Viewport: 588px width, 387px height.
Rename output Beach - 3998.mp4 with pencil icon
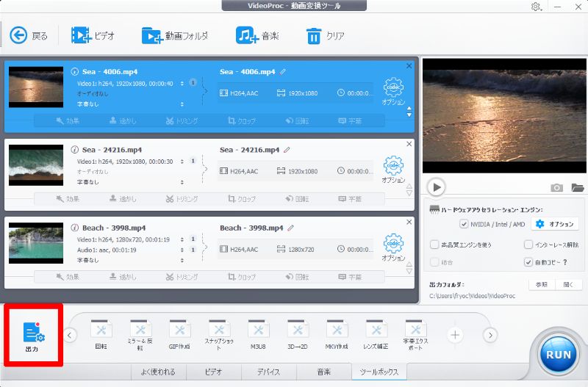pos(290,228)
